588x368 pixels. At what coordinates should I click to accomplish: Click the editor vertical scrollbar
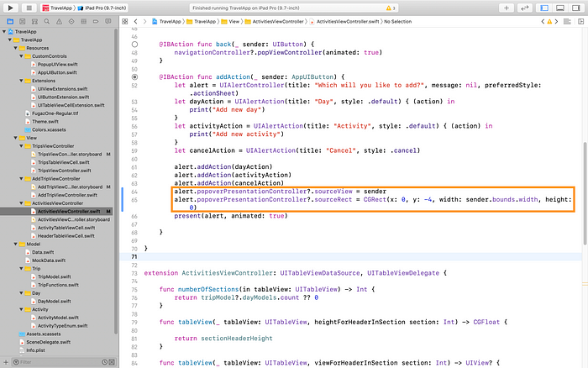pos(585,193)
